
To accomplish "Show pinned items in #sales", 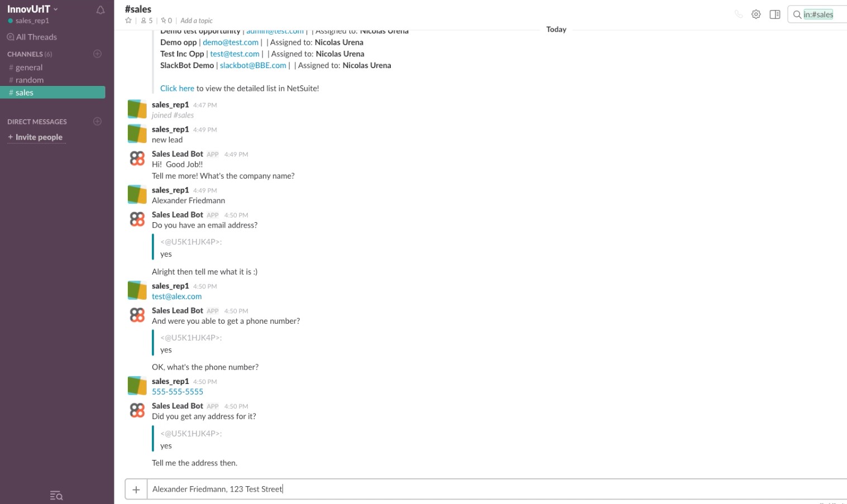I will 166,21.
